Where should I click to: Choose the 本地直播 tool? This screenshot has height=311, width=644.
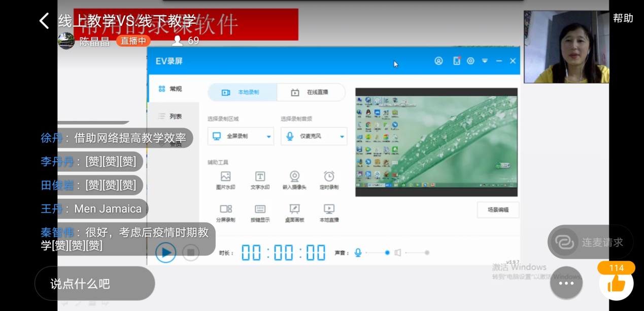click(329, 213)
